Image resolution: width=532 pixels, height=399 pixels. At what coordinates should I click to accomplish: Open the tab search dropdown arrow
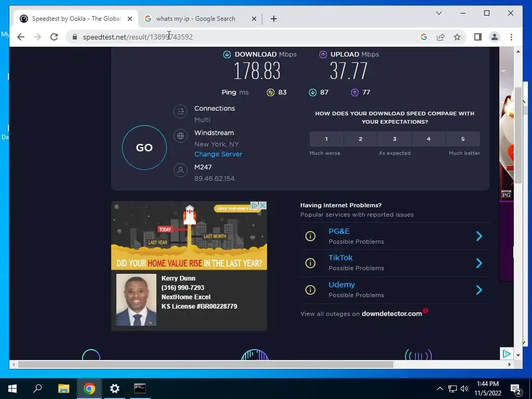(438, 13)
